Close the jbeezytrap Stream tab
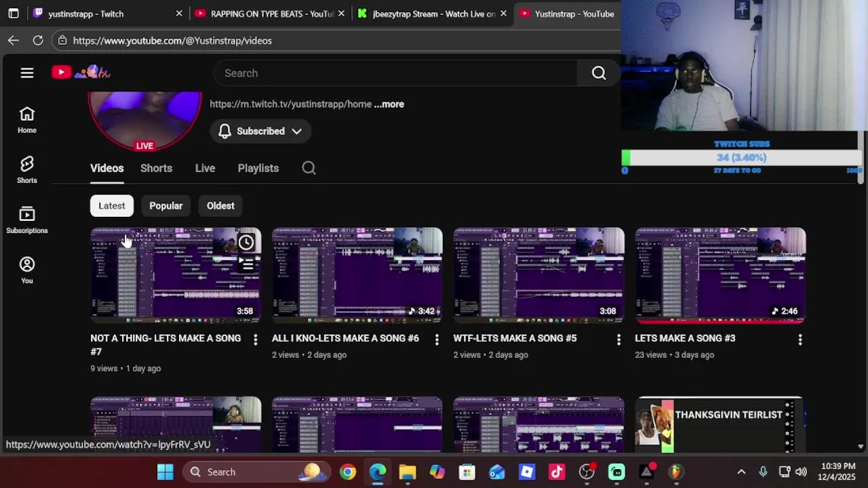Image resolution: width=868 pixels, height=488 pixels. point(503,14)
